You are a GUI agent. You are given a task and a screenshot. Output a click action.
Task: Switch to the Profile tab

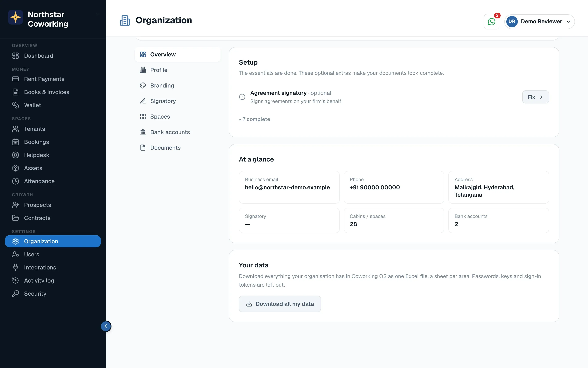(178, 70)
